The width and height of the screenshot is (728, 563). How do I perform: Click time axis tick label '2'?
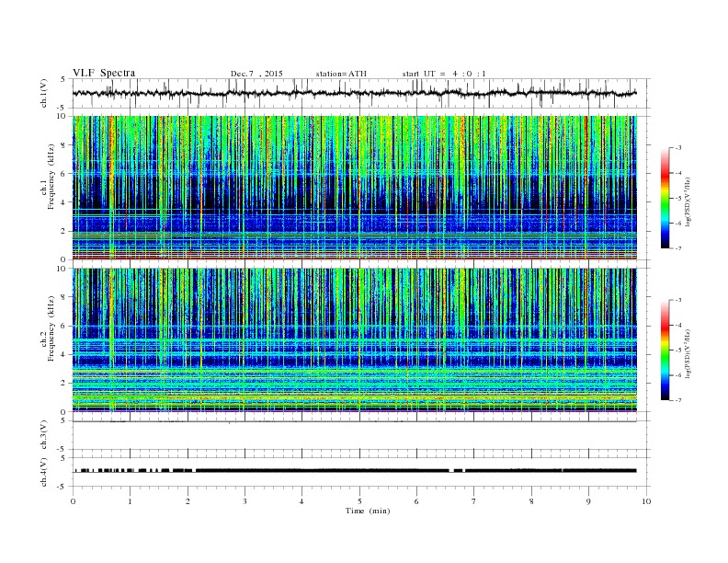(188, 501)
